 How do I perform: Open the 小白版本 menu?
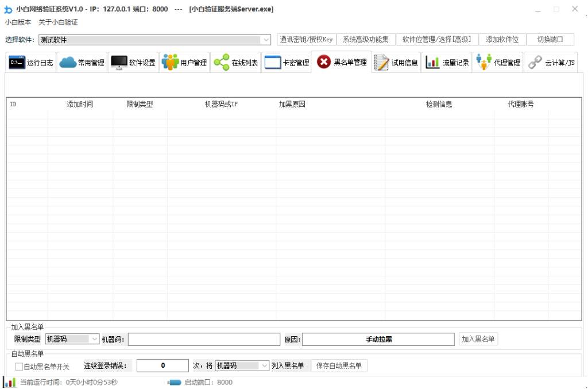(18, 22)
